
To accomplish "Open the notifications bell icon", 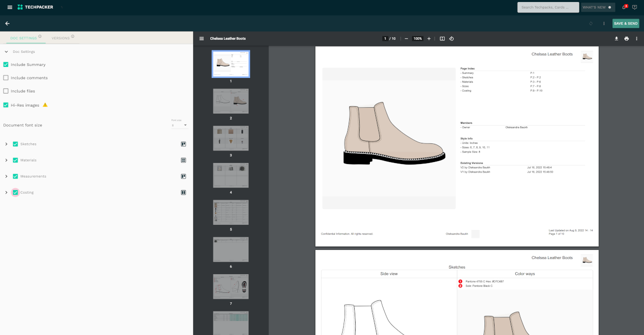I will point(624,7).
